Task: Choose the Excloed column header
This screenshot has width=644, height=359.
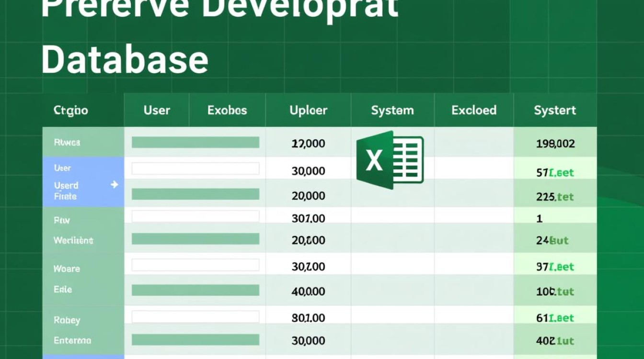Action: (x=473, y=111)
